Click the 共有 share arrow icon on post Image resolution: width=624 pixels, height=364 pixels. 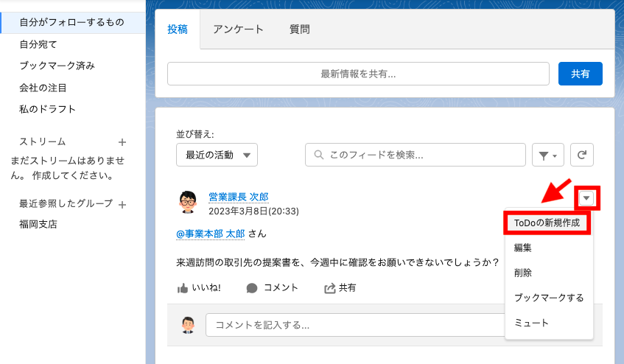[330, 288]
